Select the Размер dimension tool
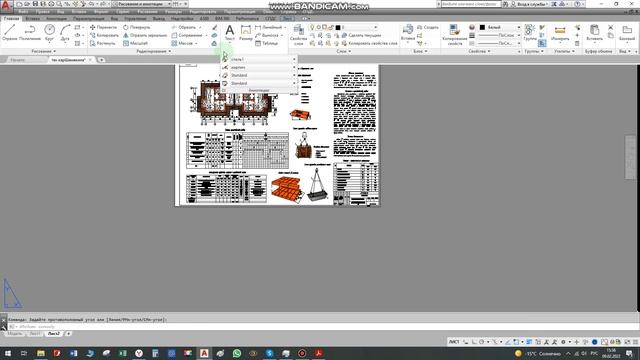The height and width of the screenshot is (360, 640). (246, 33)
